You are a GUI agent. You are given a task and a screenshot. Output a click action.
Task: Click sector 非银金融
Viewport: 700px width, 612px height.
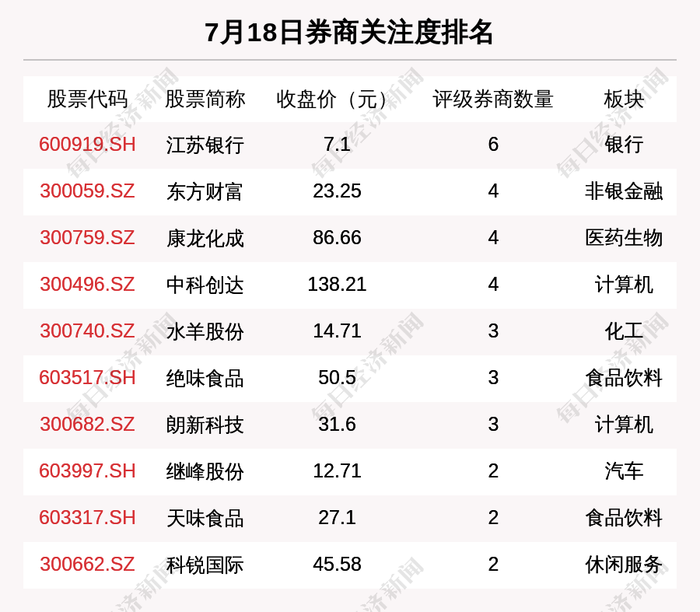[624, 192]
